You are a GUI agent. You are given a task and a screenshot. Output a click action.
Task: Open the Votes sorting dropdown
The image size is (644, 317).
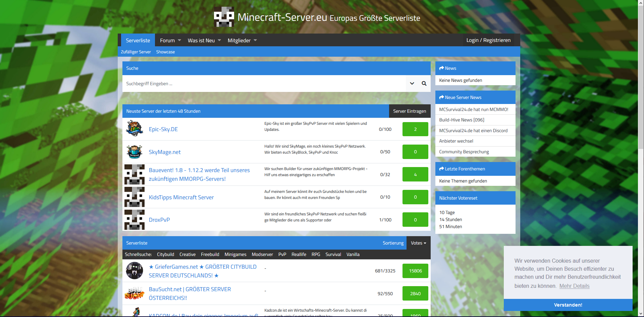(x=418, y=243)
